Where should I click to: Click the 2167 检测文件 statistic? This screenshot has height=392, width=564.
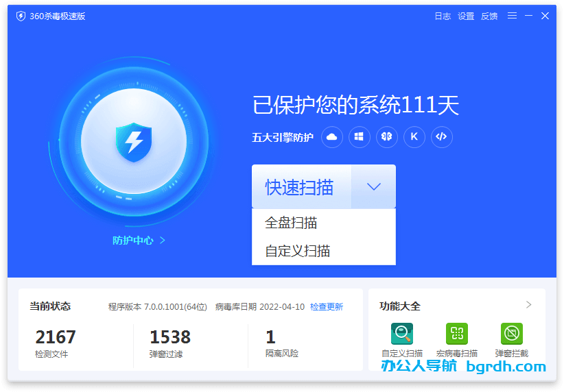[56, 343]
